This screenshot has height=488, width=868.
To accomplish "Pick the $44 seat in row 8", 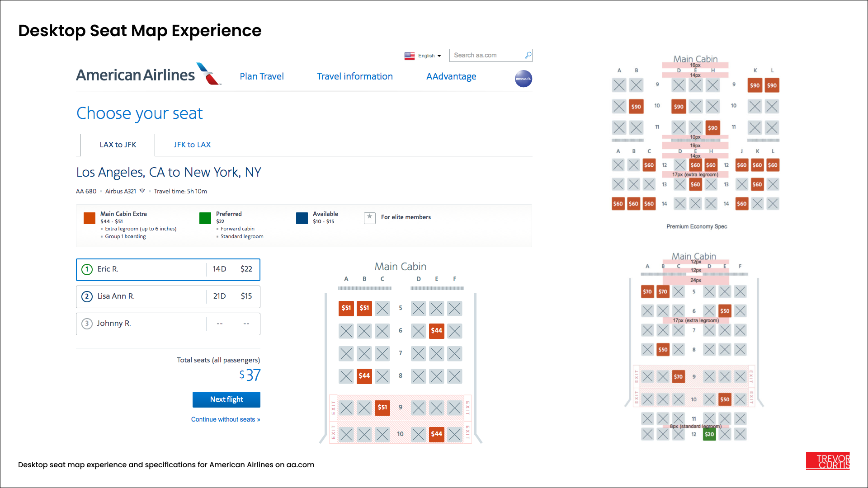I will click(364, 376).
